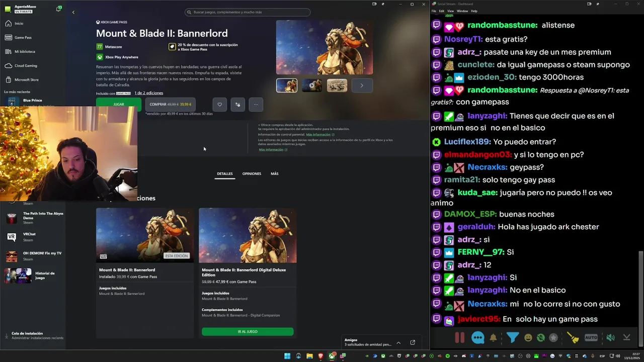Image resolution: width=644 pixels, height=362 pixels.
Task: Switch to the OPINIONES tab
Action: tap(252, 173)
